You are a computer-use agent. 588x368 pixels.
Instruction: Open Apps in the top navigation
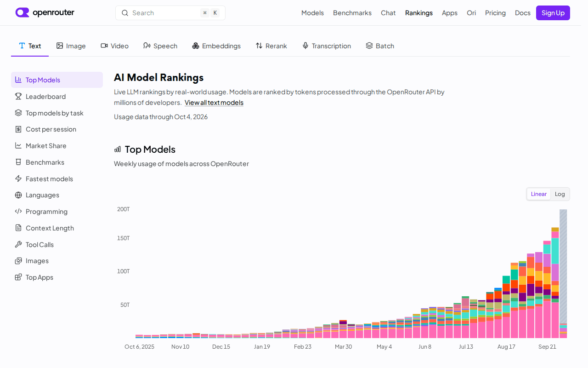pyautogui.click(x=450, y=13)
